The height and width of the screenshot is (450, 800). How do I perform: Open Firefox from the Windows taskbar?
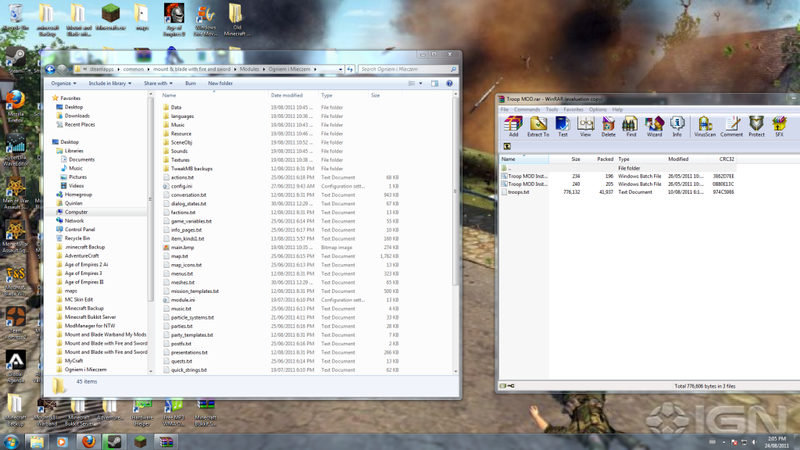point(88,441)
